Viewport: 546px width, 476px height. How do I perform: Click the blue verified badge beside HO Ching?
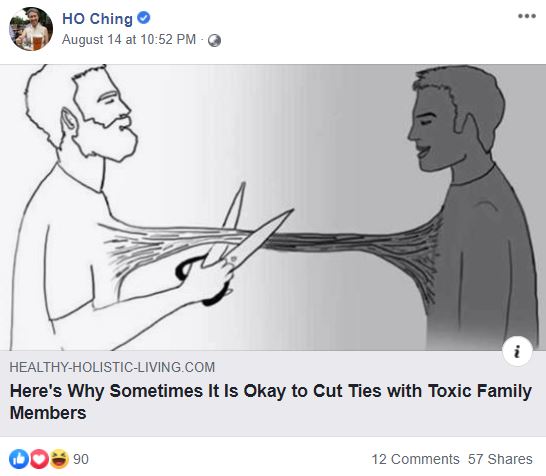(x=143, y=17)
